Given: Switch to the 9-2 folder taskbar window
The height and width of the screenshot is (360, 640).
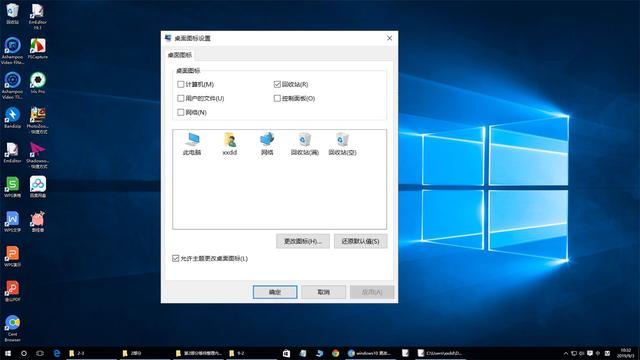Looking at the screenshot, I should pyautogui.click(x=250, y=353).
